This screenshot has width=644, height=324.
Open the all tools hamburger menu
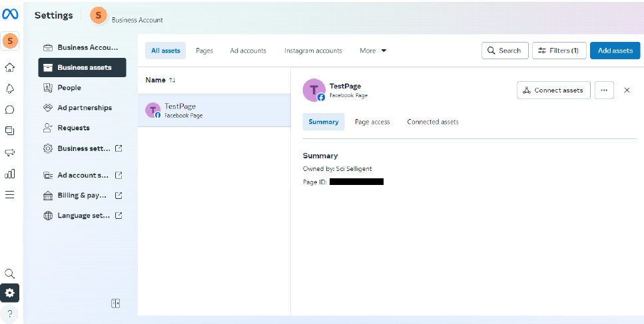[10, 195]
